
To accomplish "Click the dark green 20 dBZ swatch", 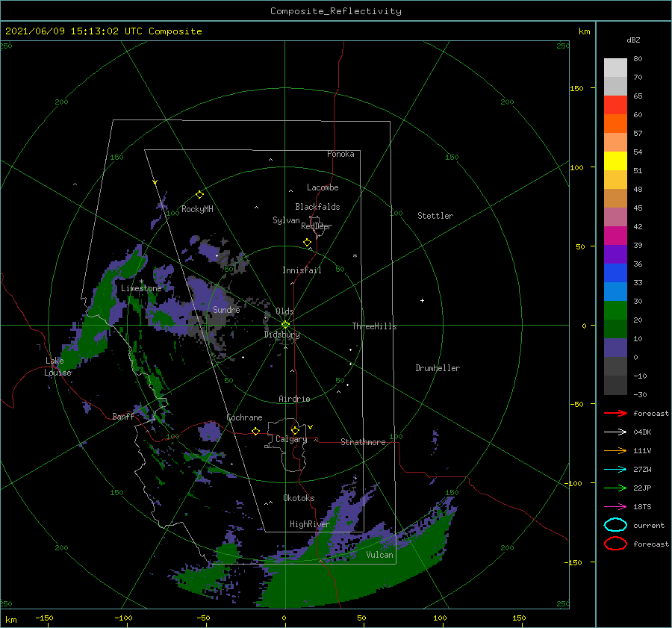I will tap(615, 329).
